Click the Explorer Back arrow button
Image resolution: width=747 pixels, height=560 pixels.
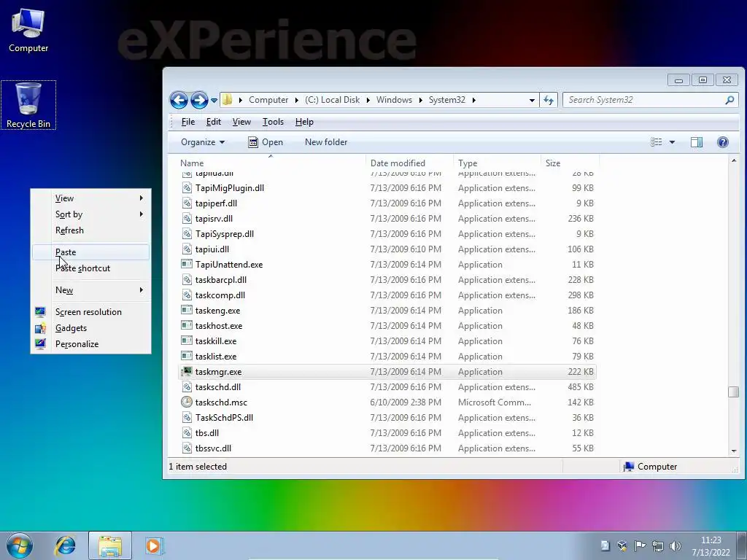[179, 100]
